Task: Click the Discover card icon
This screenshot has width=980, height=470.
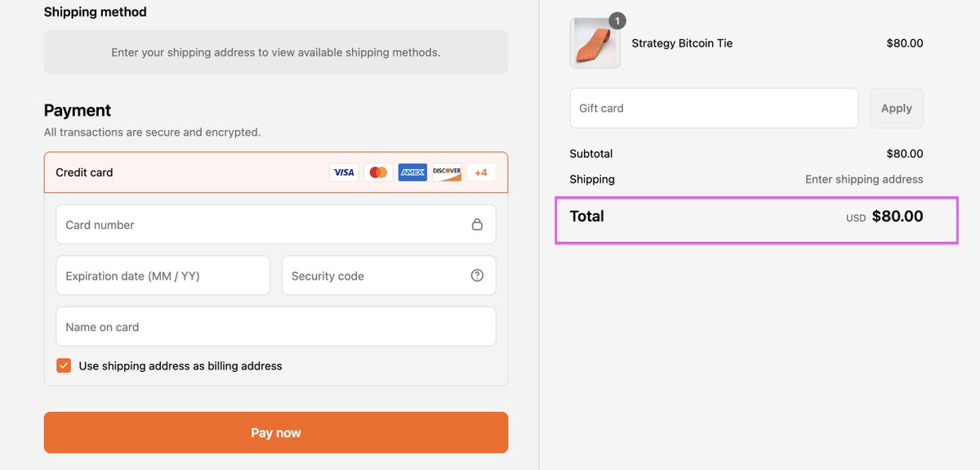Action: point(447,172)
